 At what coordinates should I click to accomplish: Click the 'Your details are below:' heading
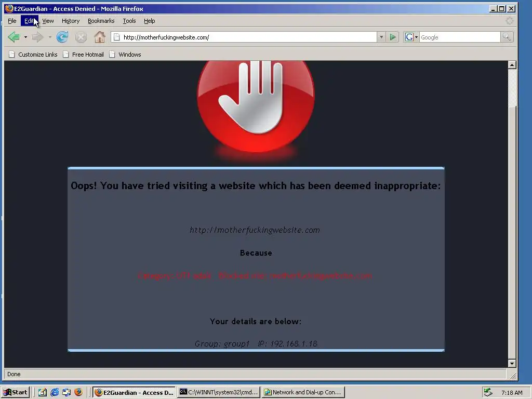pos(256,321)
